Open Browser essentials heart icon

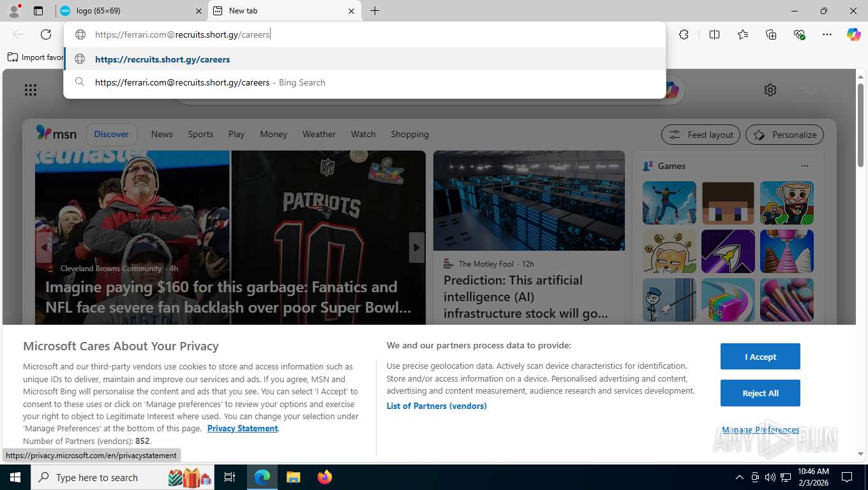799,34
